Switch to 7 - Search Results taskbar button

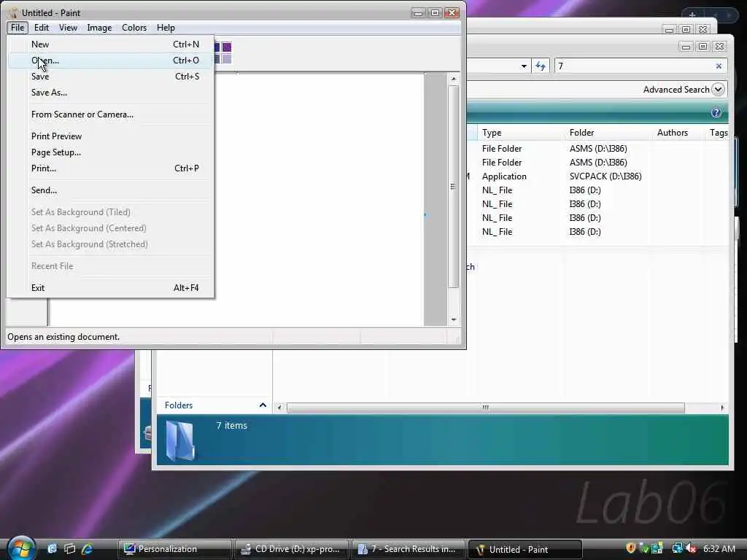point(409,549)
